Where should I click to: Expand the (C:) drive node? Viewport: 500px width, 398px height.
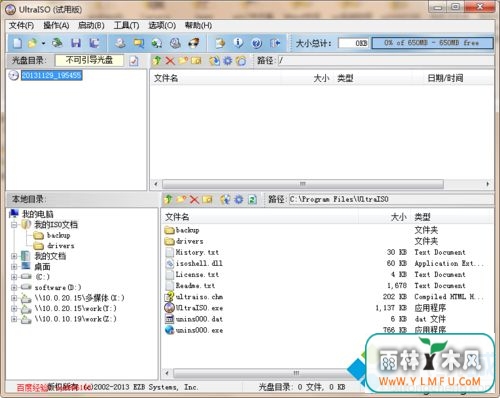click(14, 277)
